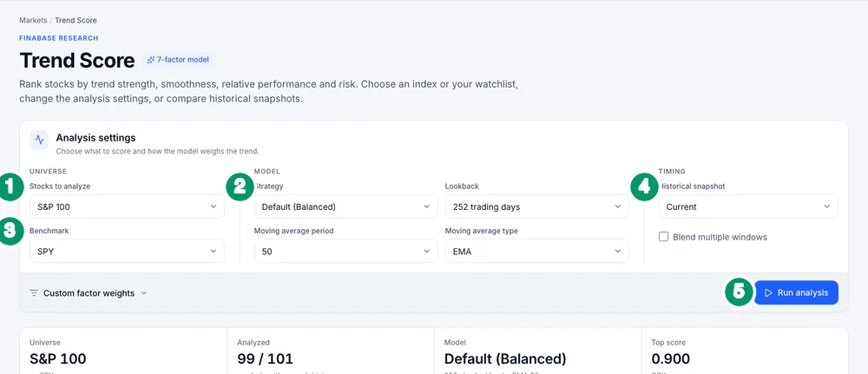The height and width of the screenshot is (374, 868).
Task: Click the chevron next to Custom factor weights
Action: [x=143, y=293]
